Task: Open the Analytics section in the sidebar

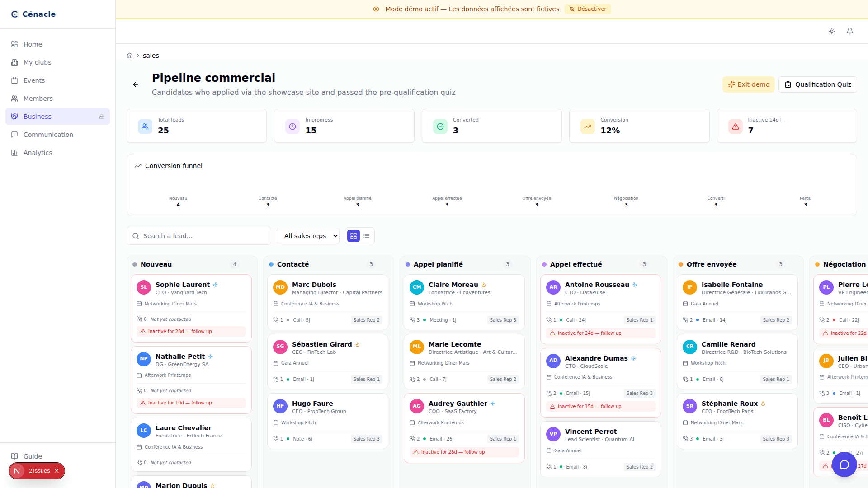Action: (x=38, y=152)
